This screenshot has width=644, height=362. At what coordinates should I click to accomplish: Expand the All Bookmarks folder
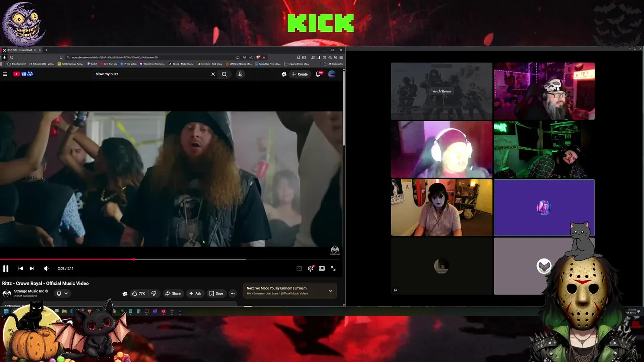click(x=333, y=64)
